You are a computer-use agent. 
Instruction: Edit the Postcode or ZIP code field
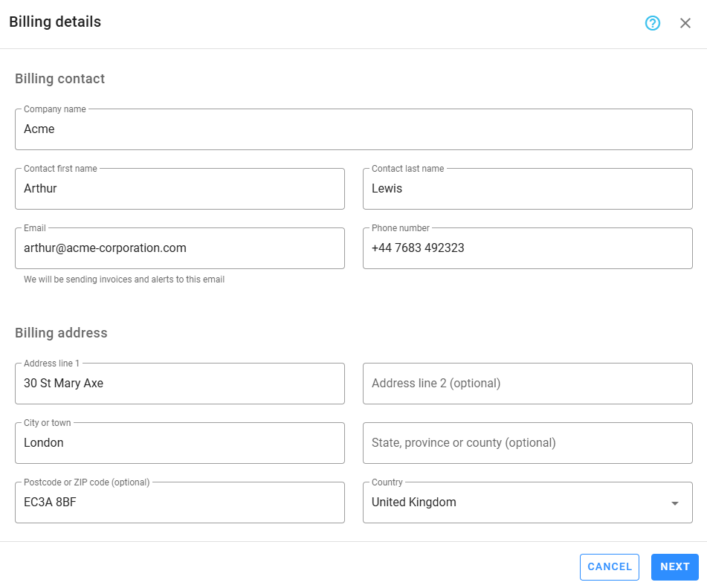[x=180, y=503]
